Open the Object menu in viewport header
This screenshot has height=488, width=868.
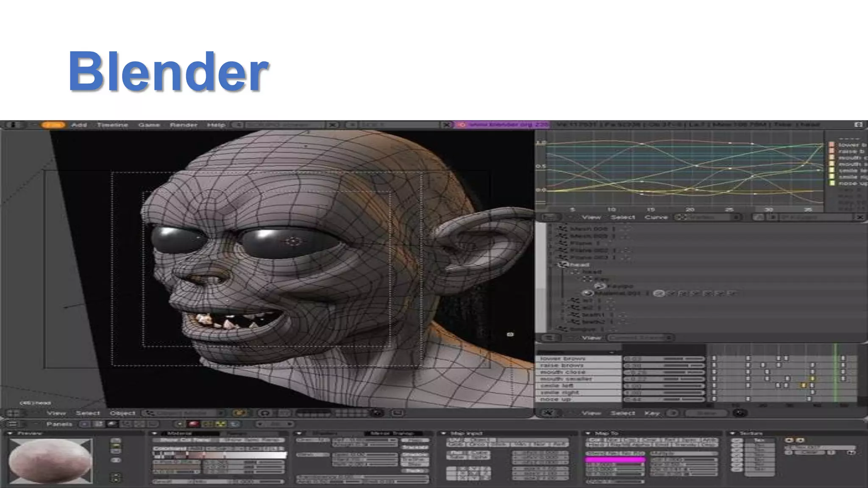click(122, 413)
